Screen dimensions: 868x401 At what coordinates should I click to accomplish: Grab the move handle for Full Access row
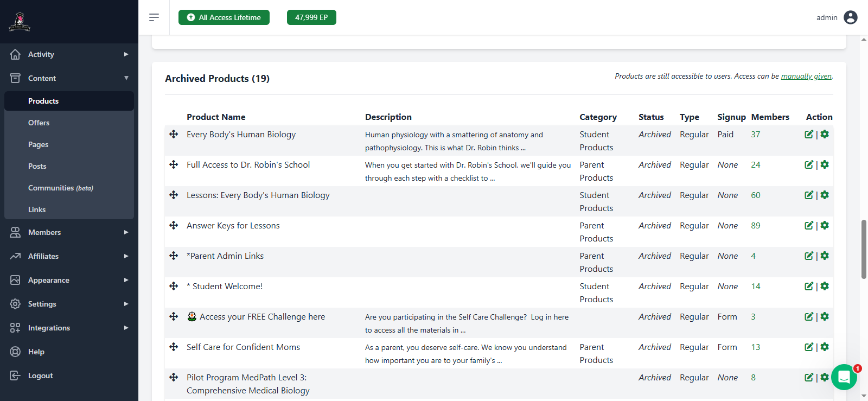[174, 164]
